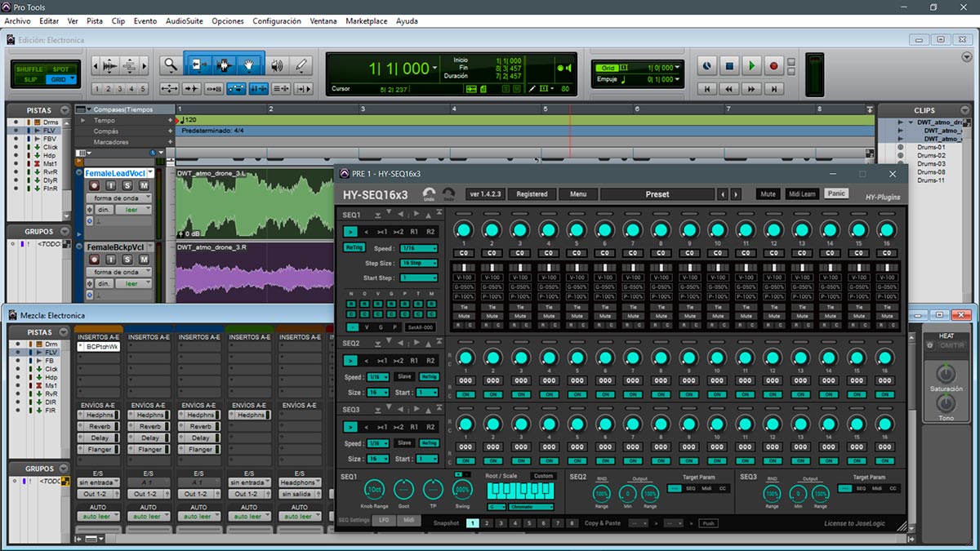980x551 pixels.
Task: Select the Selector waveform tool
Action: (224, 65)
